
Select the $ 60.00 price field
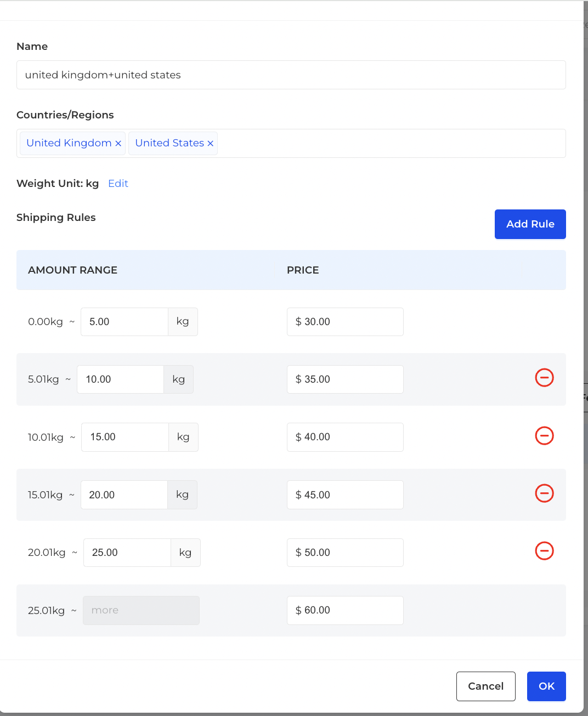345,610
